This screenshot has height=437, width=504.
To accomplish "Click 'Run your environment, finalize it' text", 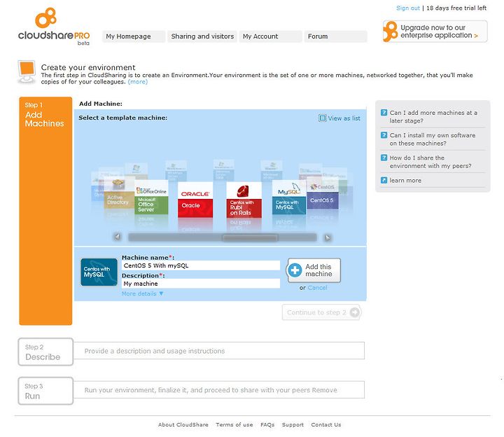I will point(211,390).
